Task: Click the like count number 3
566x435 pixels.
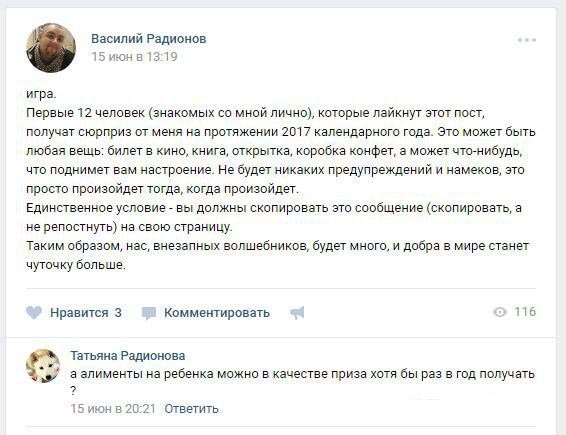Action: [118, 313]
